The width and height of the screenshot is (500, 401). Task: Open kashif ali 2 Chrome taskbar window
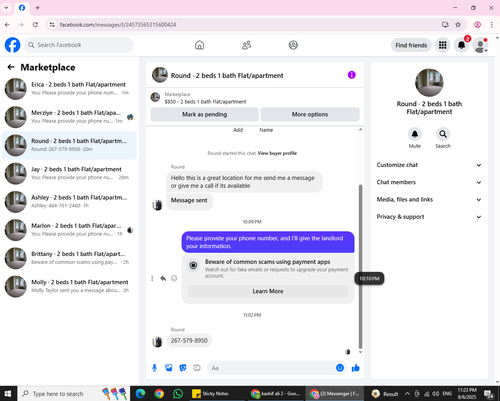pos(276,394)
